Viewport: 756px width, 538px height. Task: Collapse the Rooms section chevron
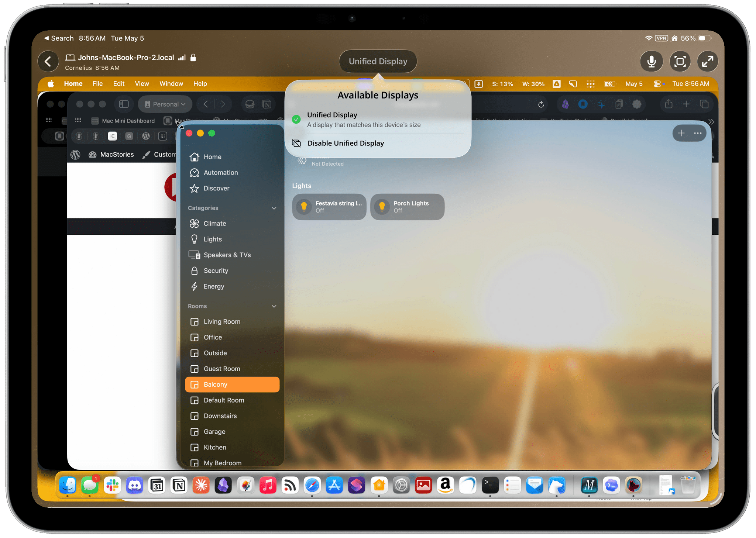(x=274, y=306)
